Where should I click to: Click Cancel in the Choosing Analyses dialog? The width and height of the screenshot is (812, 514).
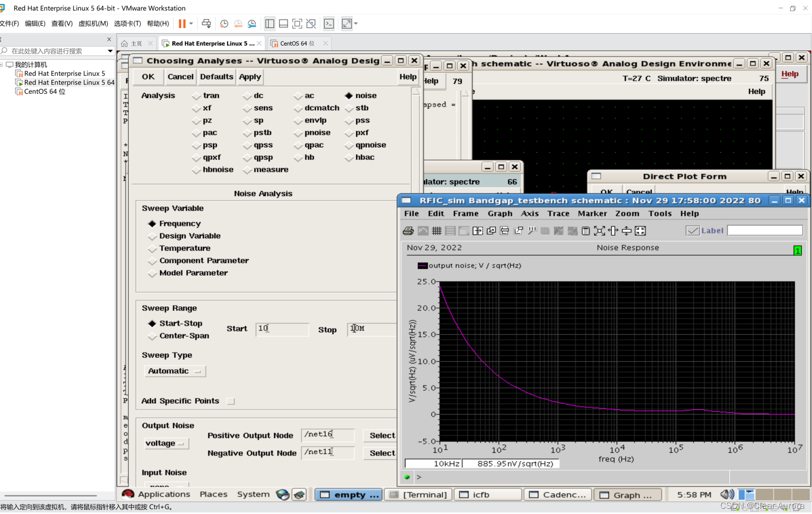[x=180, y=77]
